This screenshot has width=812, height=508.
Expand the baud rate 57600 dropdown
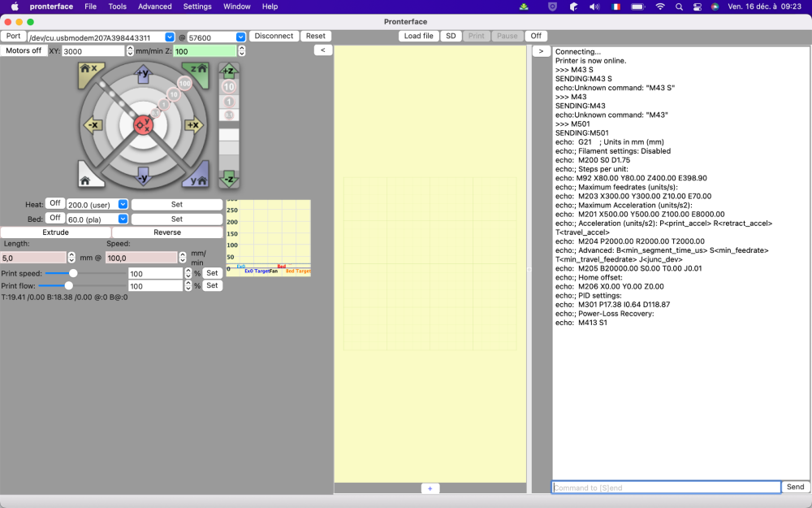point(240,37)
